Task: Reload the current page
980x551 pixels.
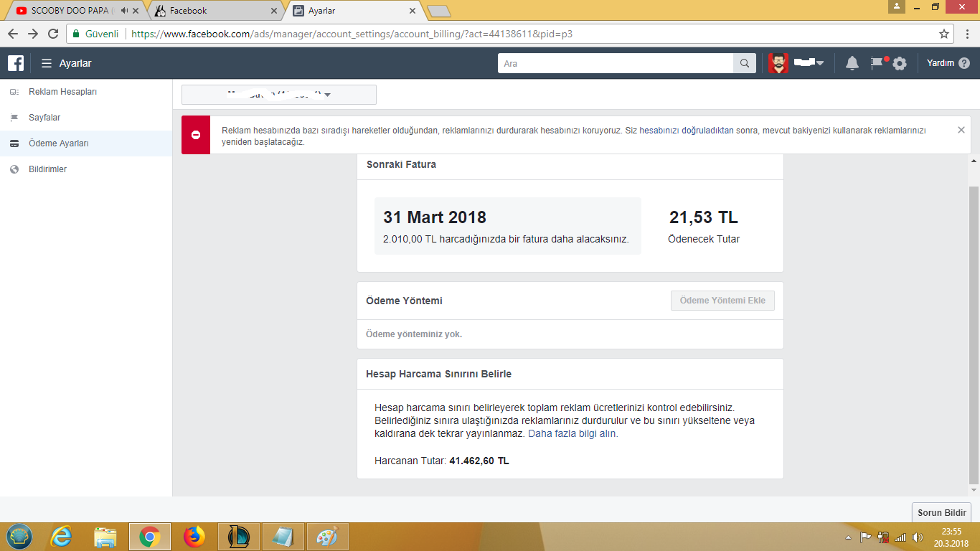Action: tap(53, 34)
